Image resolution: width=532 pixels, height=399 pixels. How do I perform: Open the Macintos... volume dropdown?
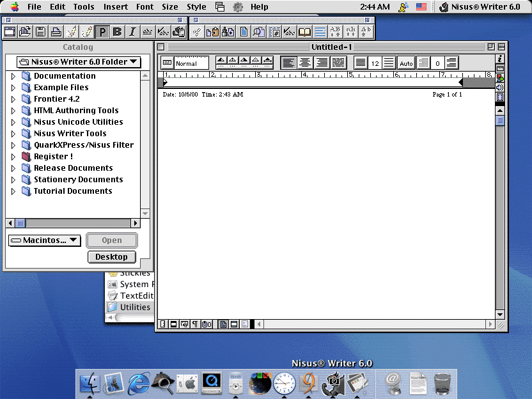click(x=45, y=240)
